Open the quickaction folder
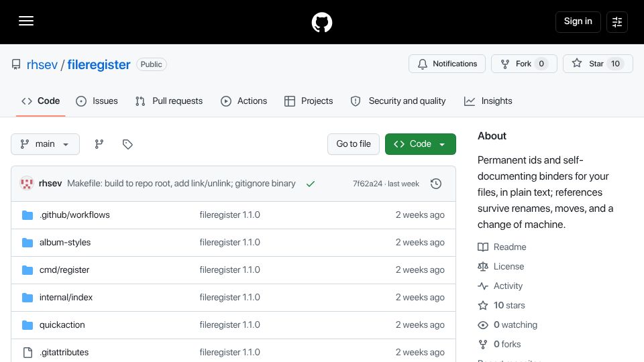Image resolution: width=644 pixels, height=362 pixels. pyautogui.click(x=62, y=325)
